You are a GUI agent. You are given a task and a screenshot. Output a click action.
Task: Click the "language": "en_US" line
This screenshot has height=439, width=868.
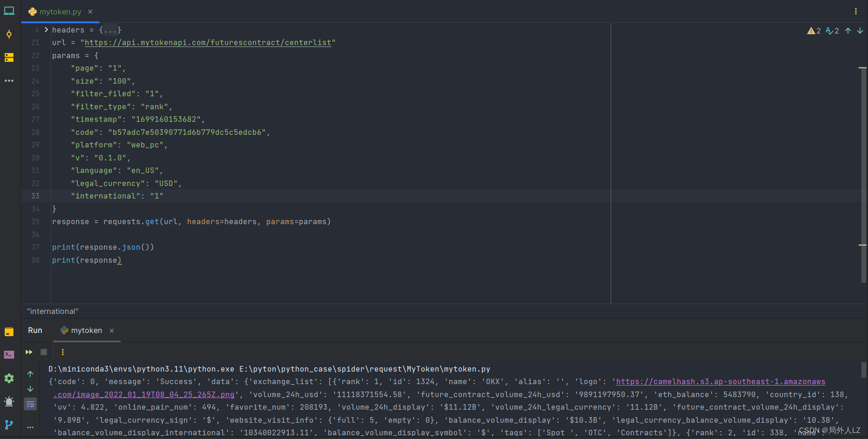[x=117, y=170]
